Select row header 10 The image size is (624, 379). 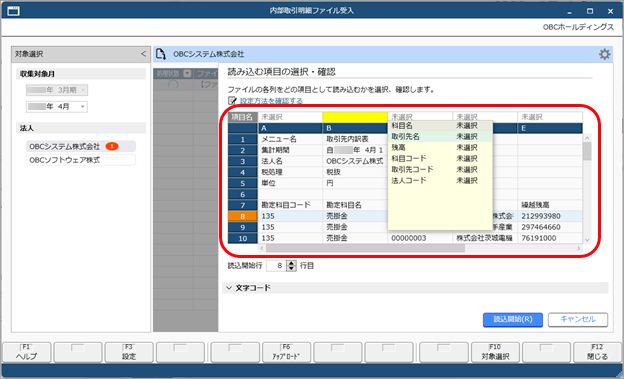click(x=243, y=238)
